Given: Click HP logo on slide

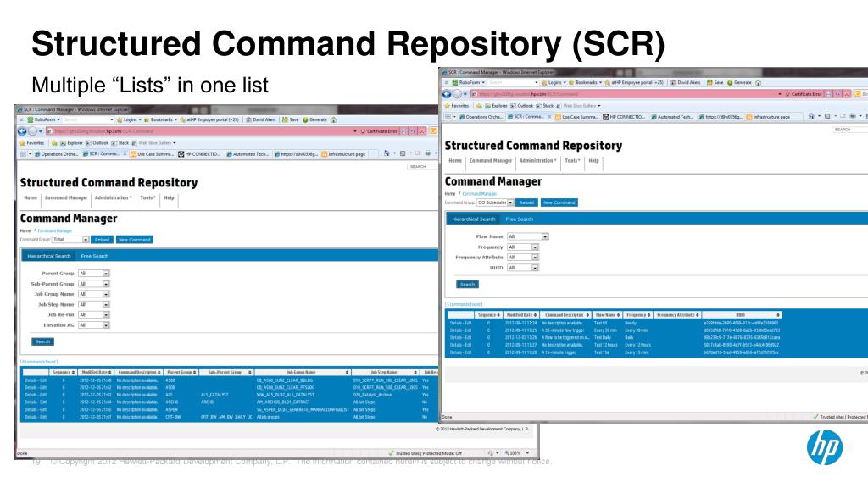Looking at the screenshot, I should (x=825, y=447).
